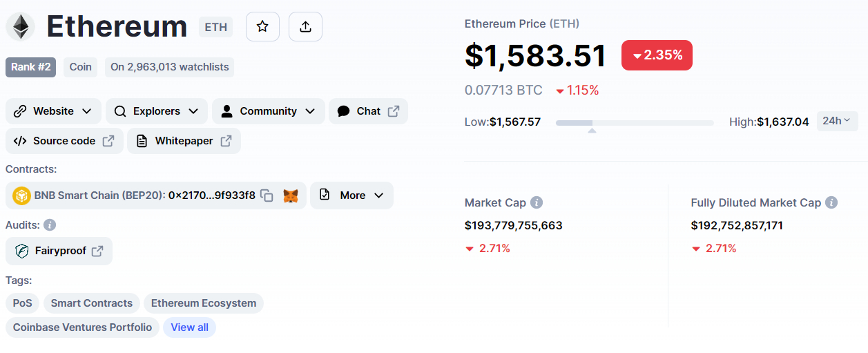Add Ethereum to watchlist with the star icon
This screenshot has height=353, width=868.
[262, 27]
